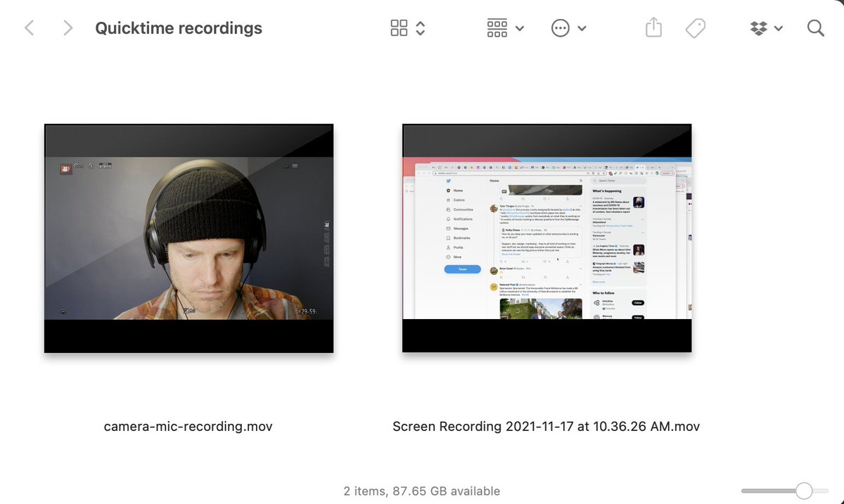Click the Share icon in the toolbar
This screenshot has height=504, width=844.
pyautogui.click(x=653, y=28)
